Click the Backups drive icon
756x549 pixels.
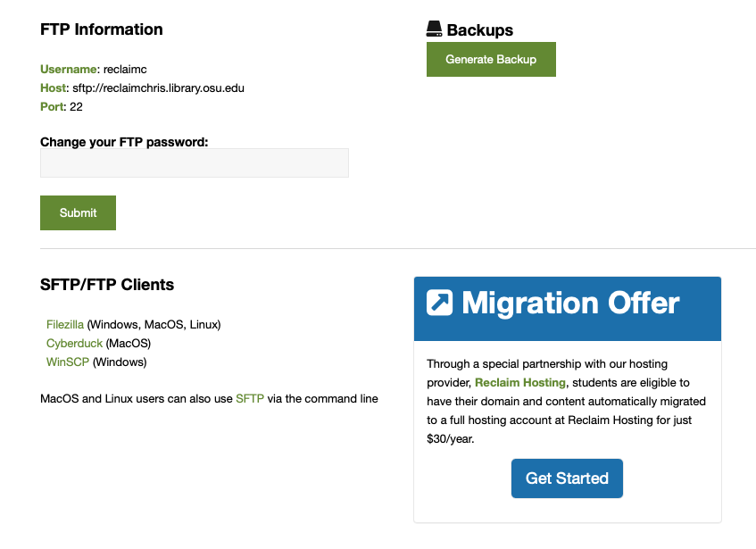(x=434, y=29)
